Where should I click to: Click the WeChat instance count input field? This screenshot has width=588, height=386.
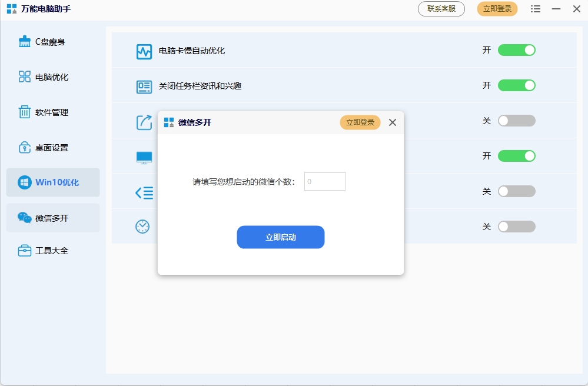tap(325, 182)
